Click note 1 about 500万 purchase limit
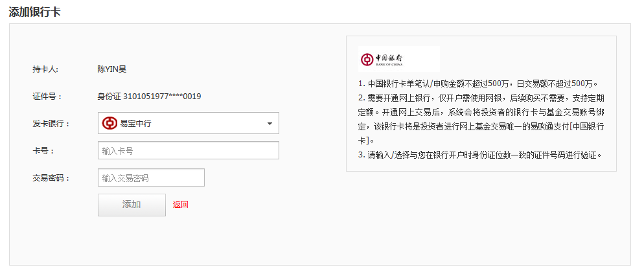644x274 pixels. (477, 84)
